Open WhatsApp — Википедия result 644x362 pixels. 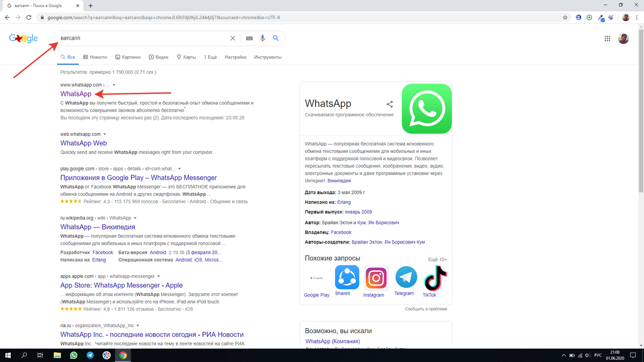click(98, 227)
